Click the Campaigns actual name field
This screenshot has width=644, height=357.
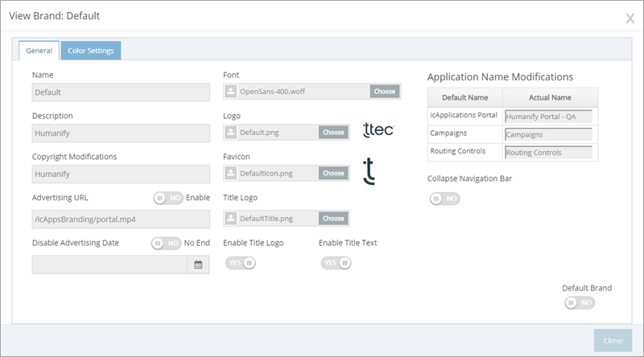coord(548,134)
